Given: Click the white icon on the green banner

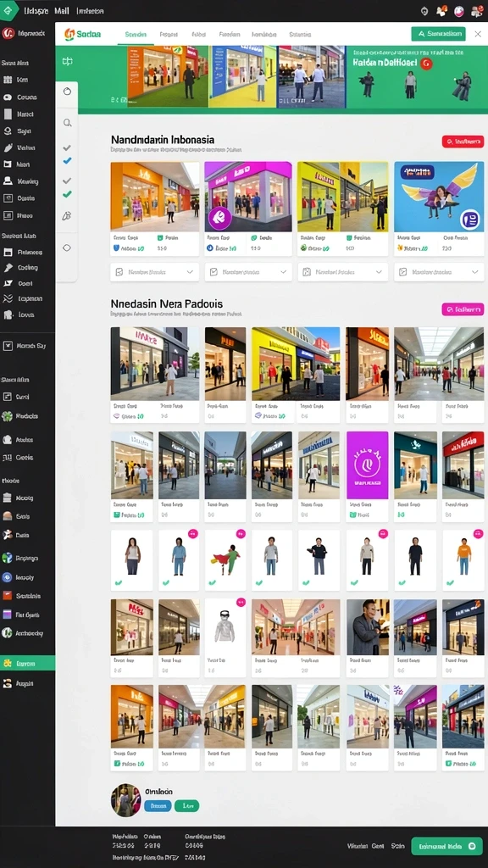Looking at the screenshot, I should [x=67, y=62].
